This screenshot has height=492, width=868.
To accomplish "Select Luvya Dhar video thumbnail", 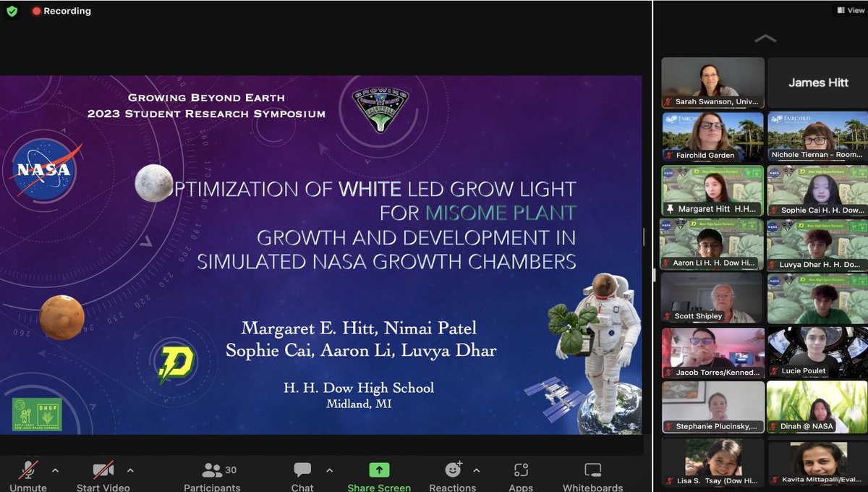I will 817,244.
